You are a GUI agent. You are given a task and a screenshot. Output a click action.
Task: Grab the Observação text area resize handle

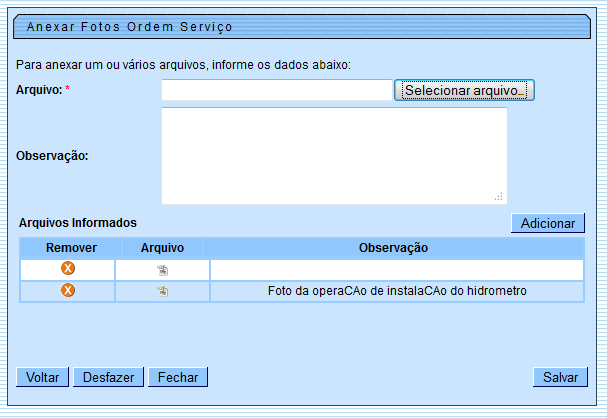coord(499,197)
